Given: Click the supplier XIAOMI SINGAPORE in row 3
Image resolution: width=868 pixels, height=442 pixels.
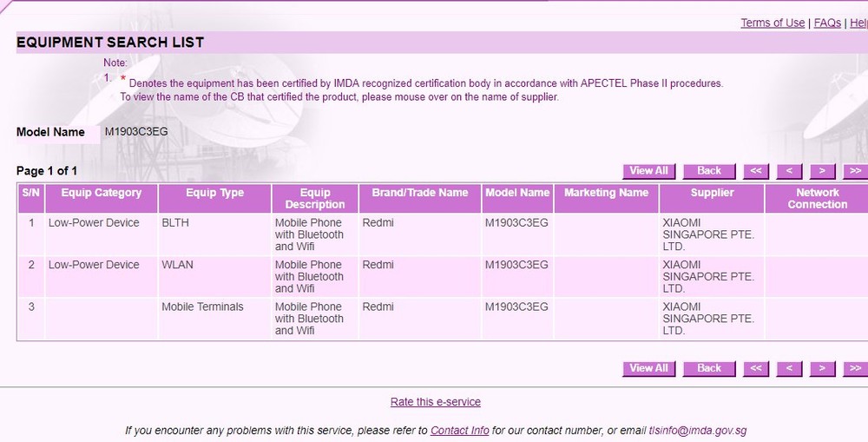Looking at the screenshot, I should 708,319.
